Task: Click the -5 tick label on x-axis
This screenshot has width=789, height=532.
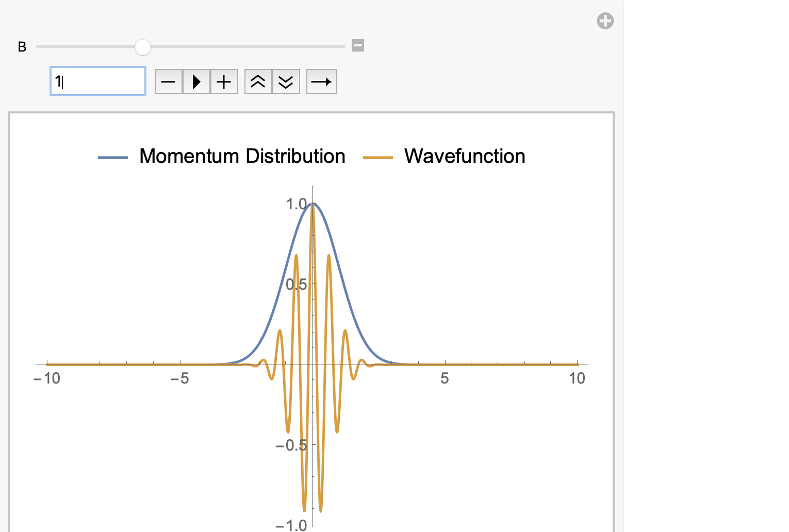Action: (x=179, y=378)
